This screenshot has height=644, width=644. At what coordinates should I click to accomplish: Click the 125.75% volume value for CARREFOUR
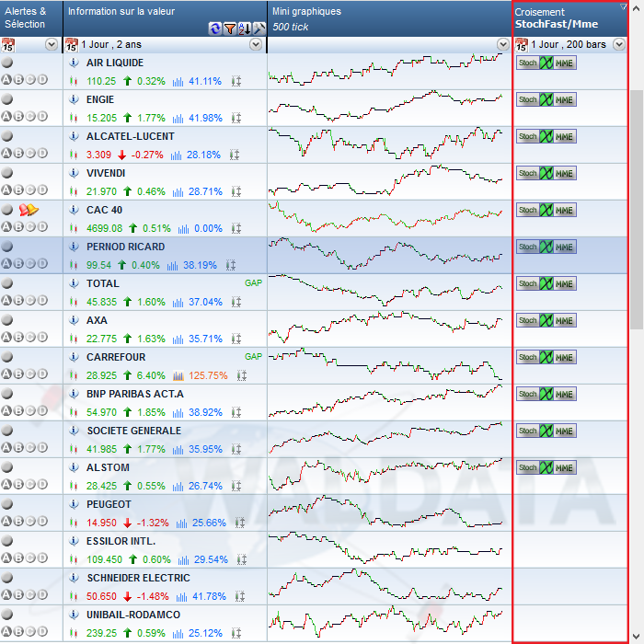pyautogui.click(x=208, y=375)
